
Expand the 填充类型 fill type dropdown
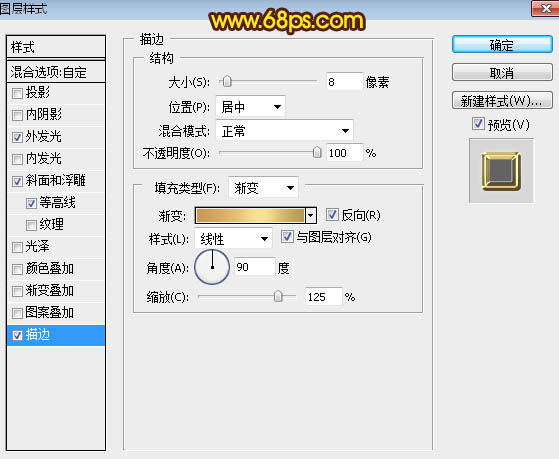(263, 188)
